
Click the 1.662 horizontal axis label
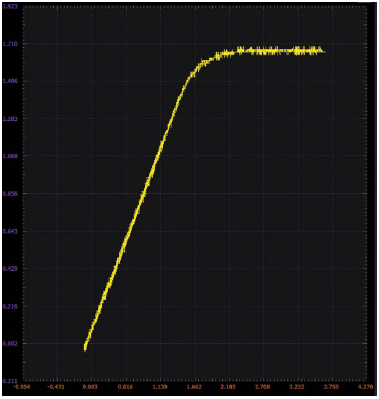[195, 387]
